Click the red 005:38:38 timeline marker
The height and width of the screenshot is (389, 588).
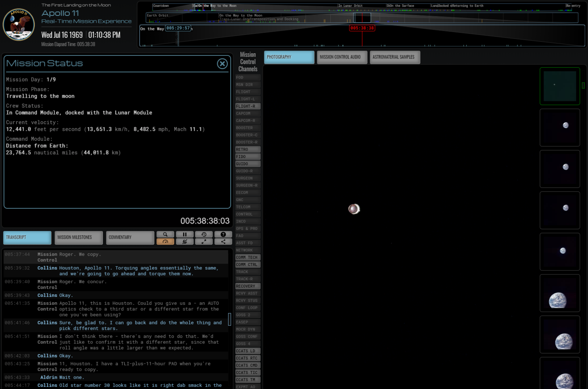click(x=362, y=28)
